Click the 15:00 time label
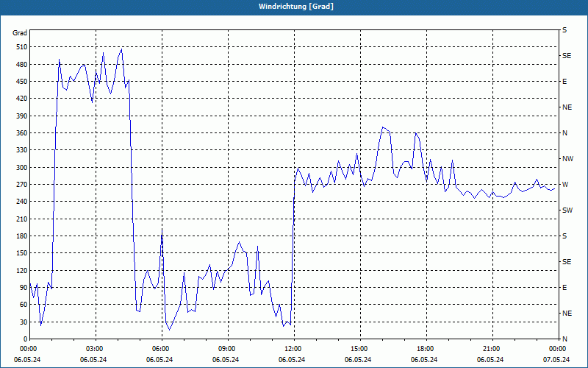The width and height of the screenshot is (588, 368). pyautogui.click(x=358, y=349)
